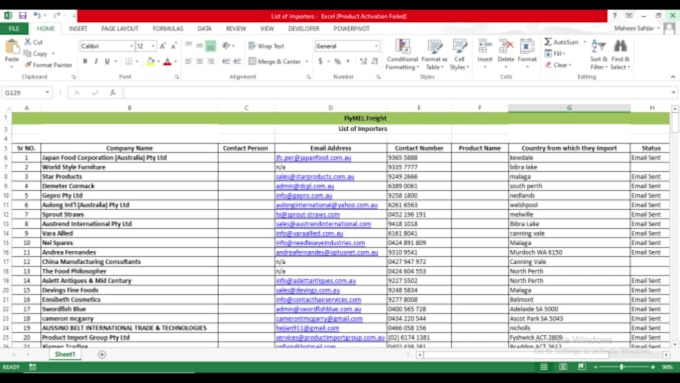Click the Insert Function fx icon

point(113,92)
